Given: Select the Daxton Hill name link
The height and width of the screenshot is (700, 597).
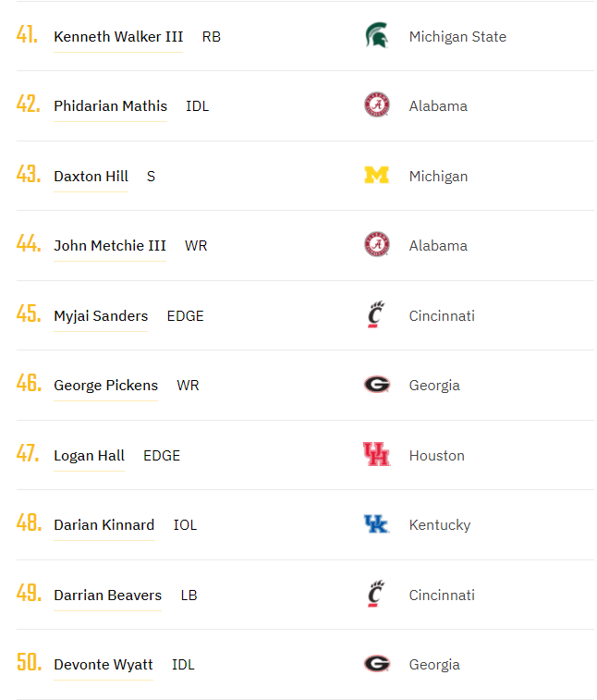Looking at the screenshot, I should tap(91, 177).
